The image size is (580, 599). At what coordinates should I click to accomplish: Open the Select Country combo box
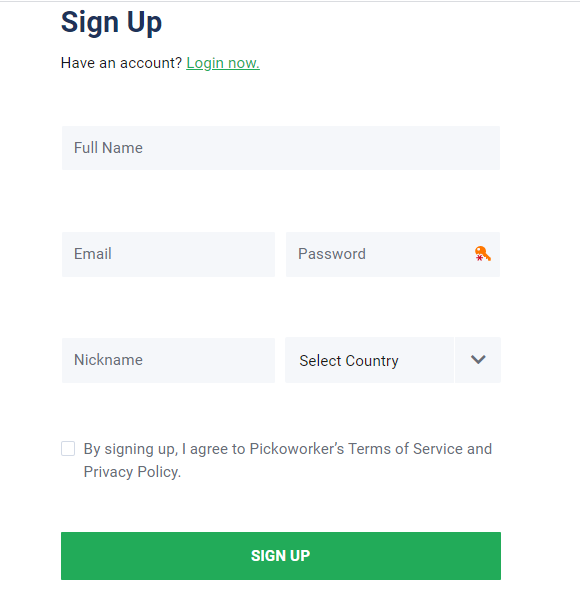(x=393, y=360)
